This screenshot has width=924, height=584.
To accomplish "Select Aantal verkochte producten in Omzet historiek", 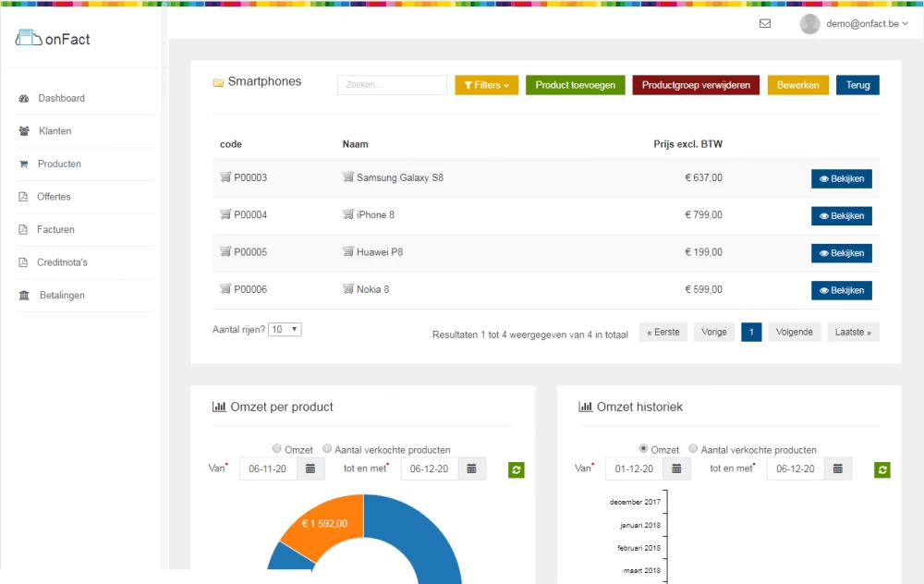I will click(x=694, y=449).
